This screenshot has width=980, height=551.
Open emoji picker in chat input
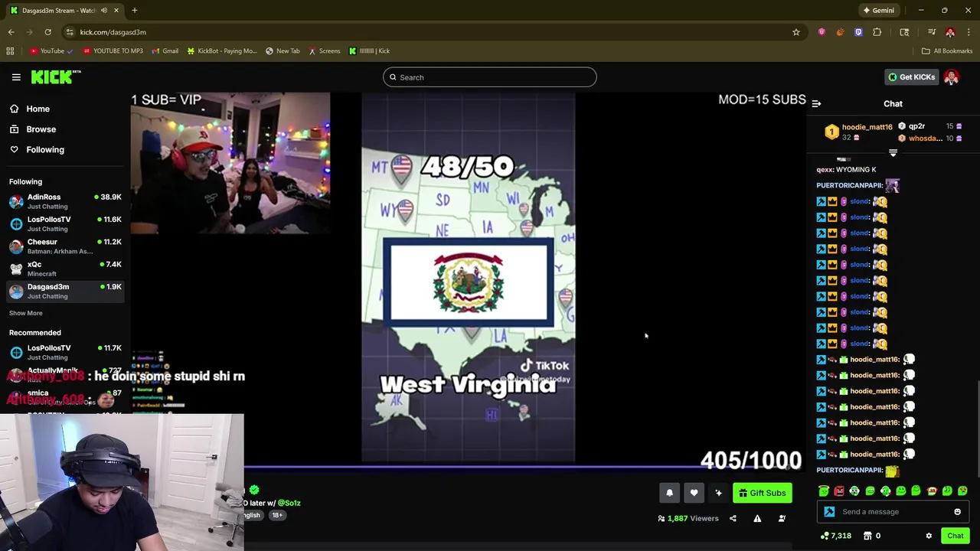[957, 512]
